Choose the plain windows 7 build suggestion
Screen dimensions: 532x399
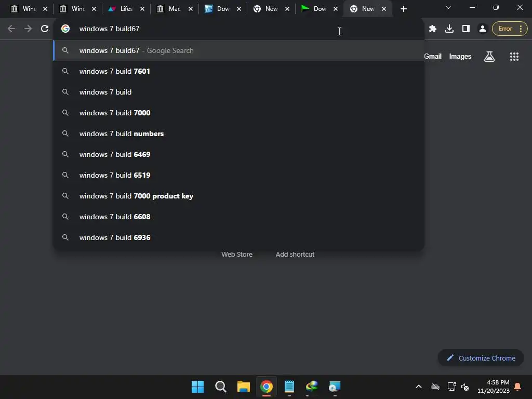click(239, 92)
